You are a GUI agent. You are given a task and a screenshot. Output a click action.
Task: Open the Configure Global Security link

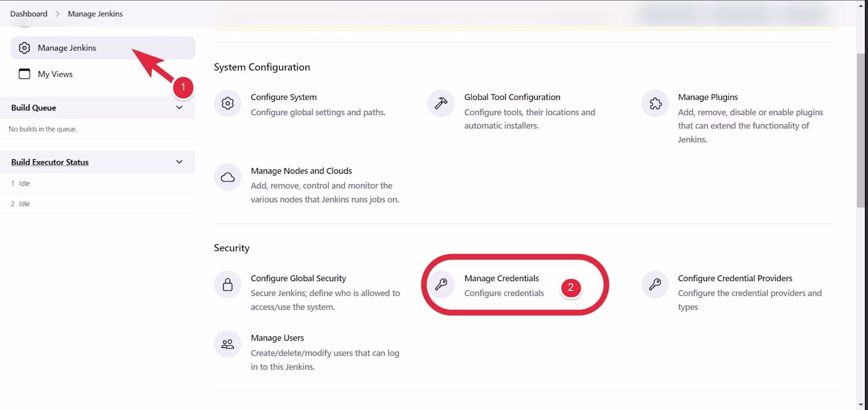(x=298, y=279)
